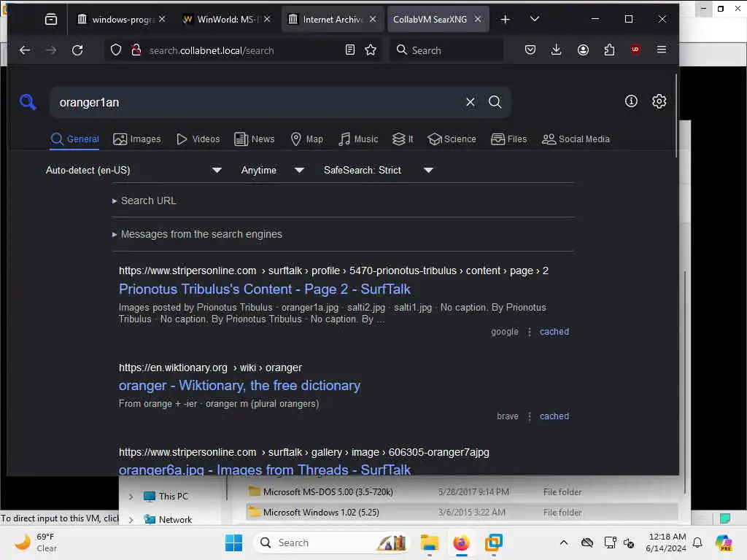The width and height of the screenshot is (747, 560).
Task: Open the extensions puzzle icon
Action: click(x=609, y=50)
